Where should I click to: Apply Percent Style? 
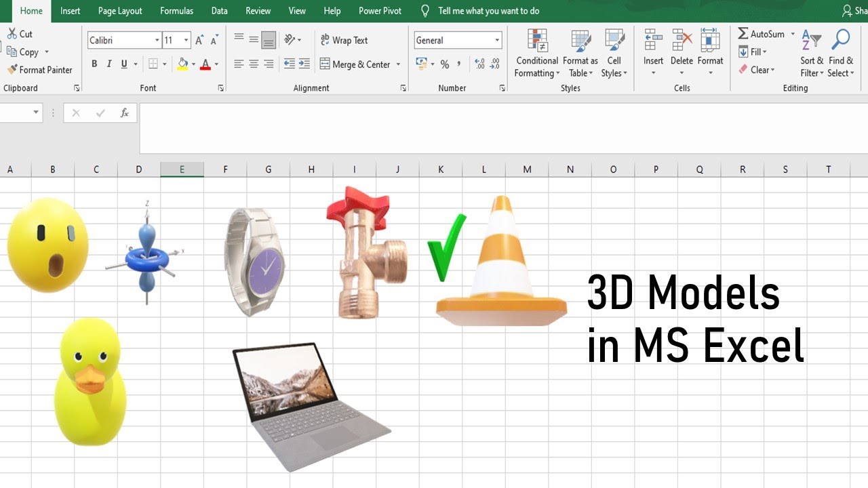coord(445,64)
